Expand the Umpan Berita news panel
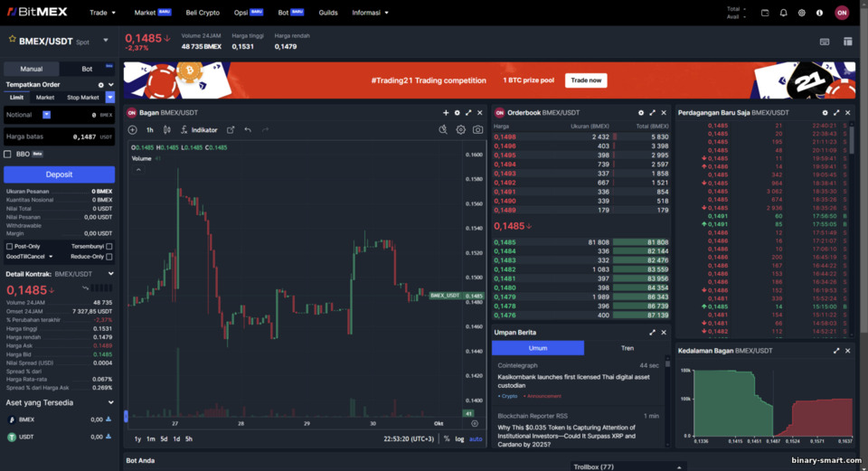 [652, 333]
